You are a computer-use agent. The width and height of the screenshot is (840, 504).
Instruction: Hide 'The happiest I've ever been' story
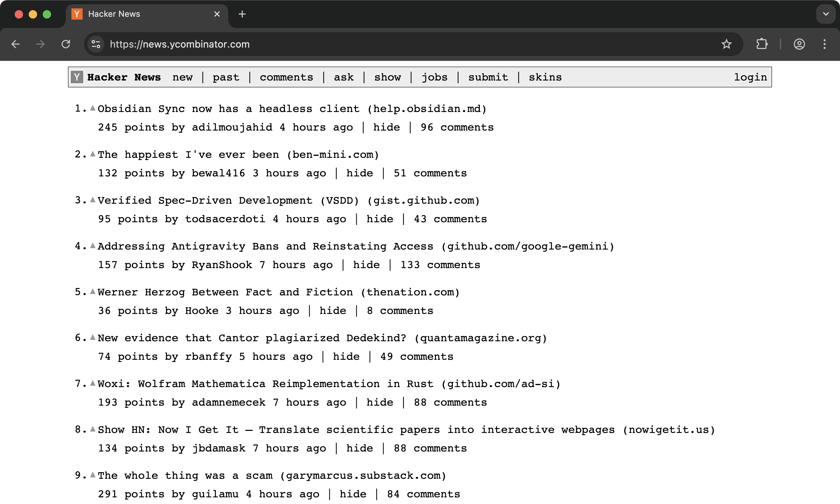click(x=359, y=173)
